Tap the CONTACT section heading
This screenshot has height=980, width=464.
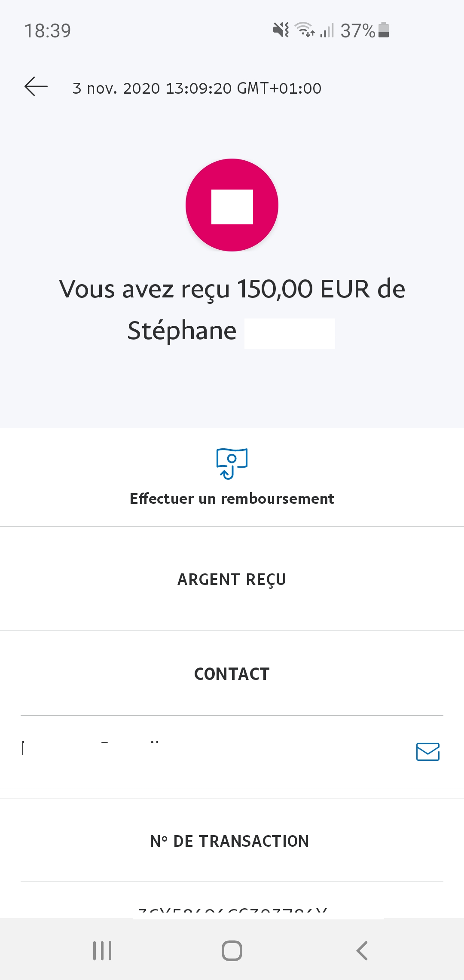tap(232, 674)
